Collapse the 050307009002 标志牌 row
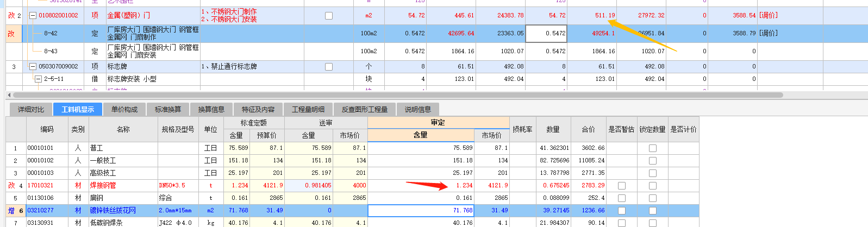Screen dimensions: 868x227 33,67
